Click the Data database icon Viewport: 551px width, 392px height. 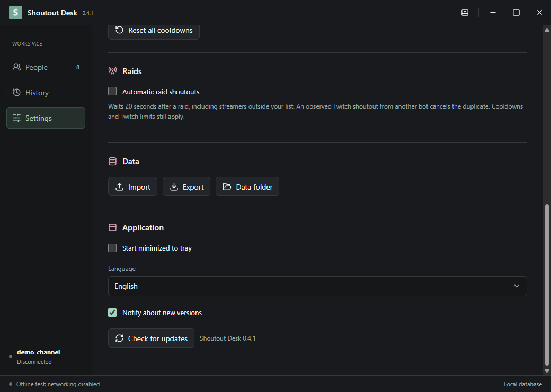112,161
